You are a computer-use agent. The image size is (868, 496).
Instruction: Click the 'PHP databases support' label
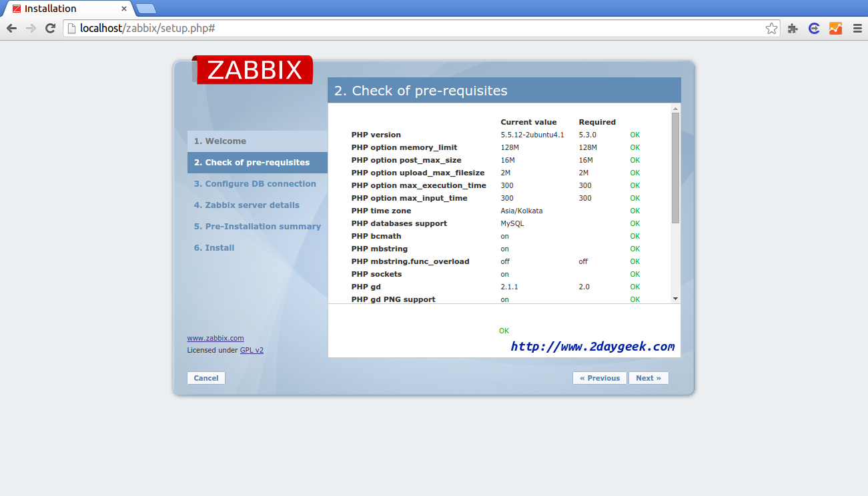[399, 223]
